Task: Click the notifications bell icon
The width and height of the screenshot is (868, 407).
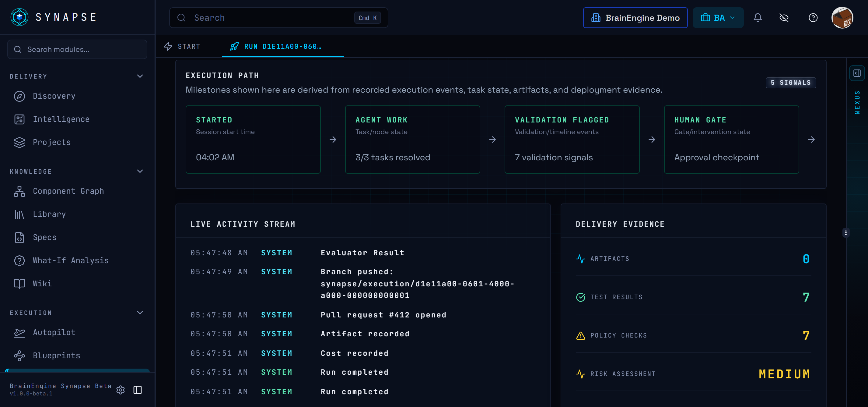Action: (x=758, y=18)
